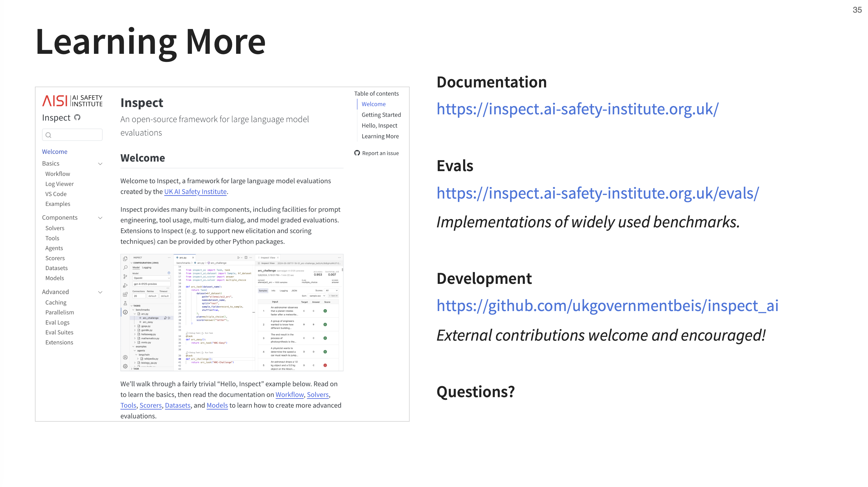This screenshot has width=868, height=487.
Task: Open Workflow in the sidebar
Action: (x=58, y=174)
